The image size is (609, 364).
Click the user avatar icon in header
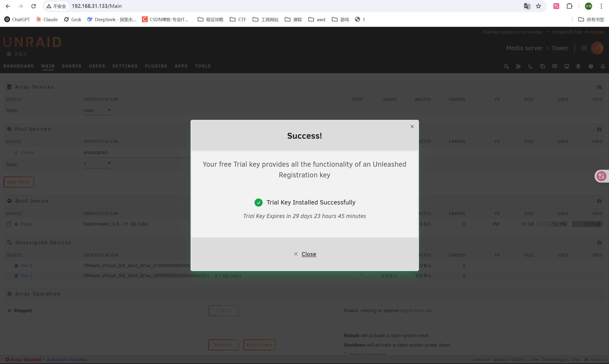point(597,48)
